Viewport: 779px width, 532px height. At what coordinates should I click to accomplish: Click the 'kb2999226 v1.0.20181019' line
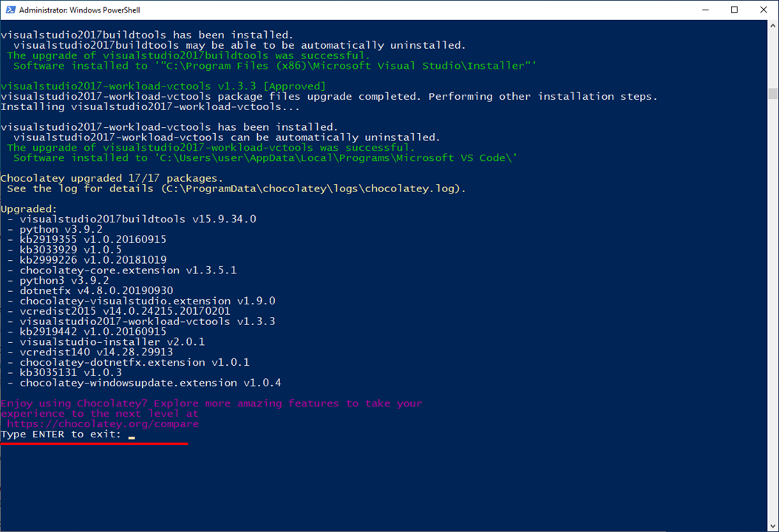click(93, 260)
